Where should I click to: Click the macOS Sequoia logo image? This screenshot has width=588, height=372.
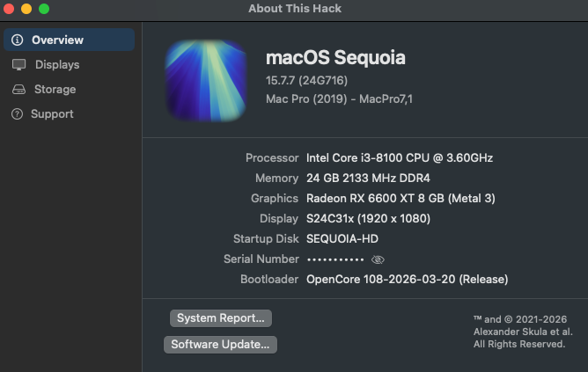pos(206,80)
